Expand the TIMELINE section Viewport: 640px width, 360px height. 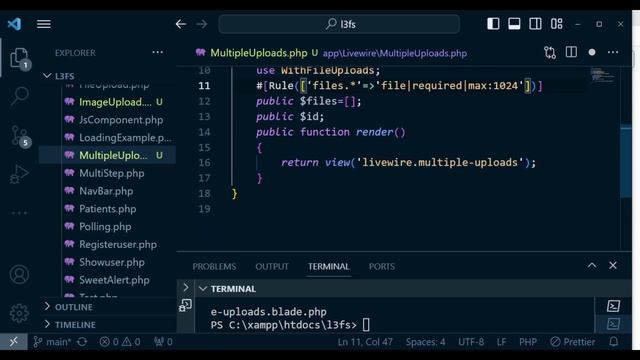click(x=108, y=325)
